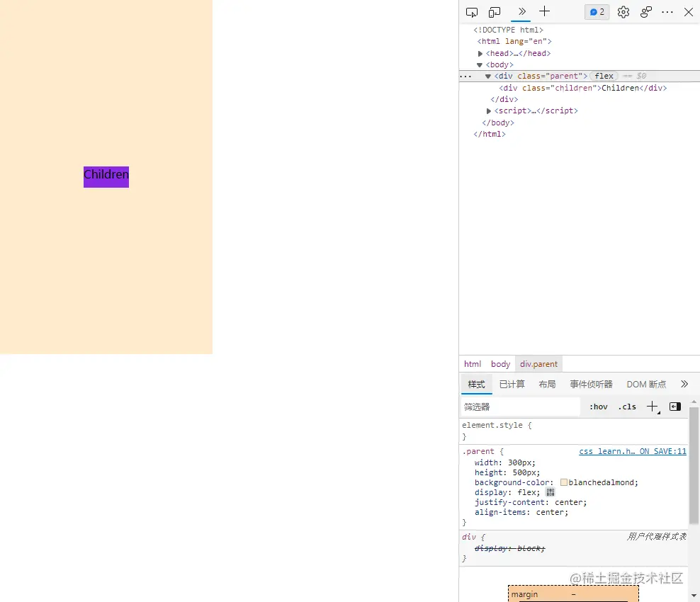This screenshot has height=602, width=700.
Task: Show more DevTools tabs chevron
Action: point(521,11)
